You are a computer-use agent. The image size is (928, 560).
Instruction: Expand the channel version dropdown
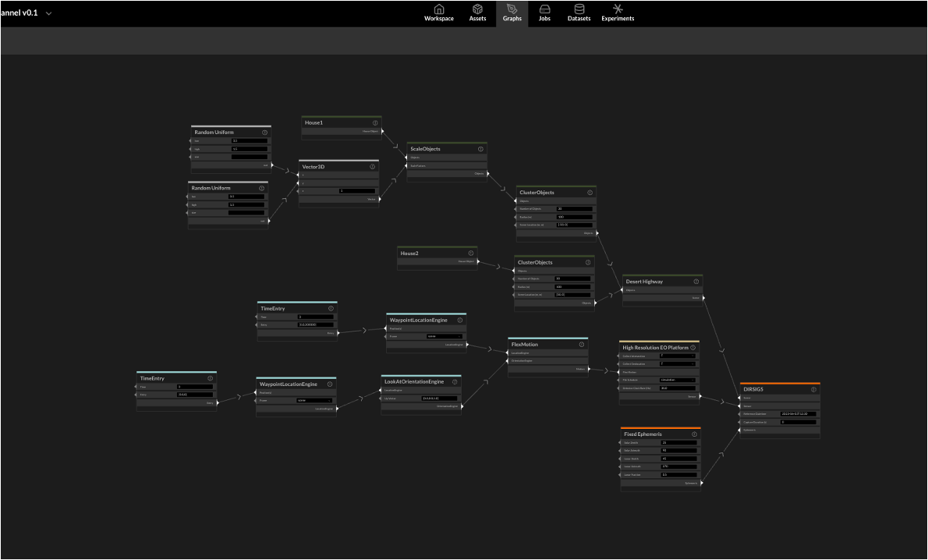click(49, 13)
